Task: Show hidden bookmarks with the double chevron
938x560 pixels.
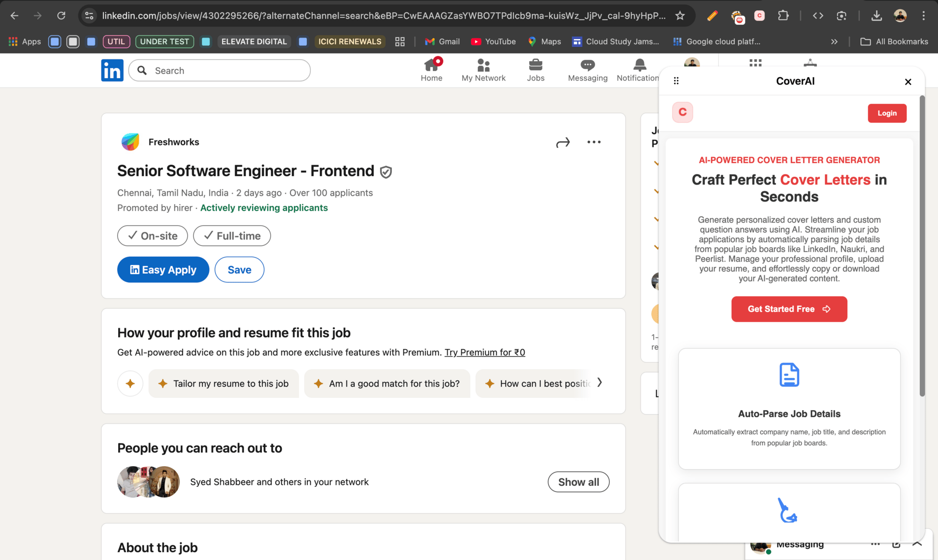Action: click(834, 41)
